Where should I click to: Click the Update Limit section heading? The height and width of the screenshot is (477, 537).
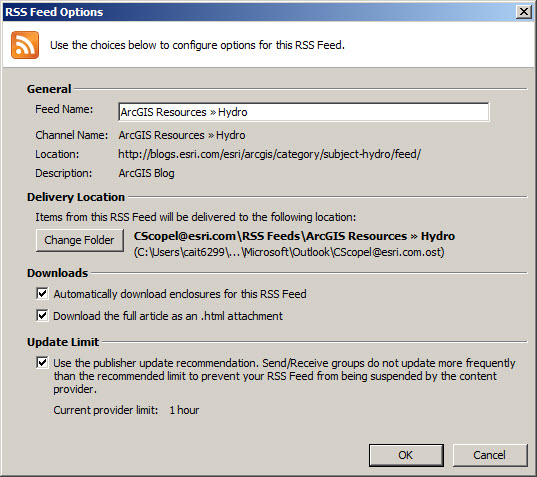63,342
